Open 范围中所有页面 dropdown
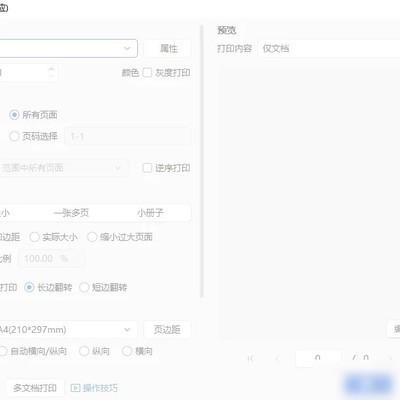The height and width of the screenshot is (400, 400). tap(63, 168)
